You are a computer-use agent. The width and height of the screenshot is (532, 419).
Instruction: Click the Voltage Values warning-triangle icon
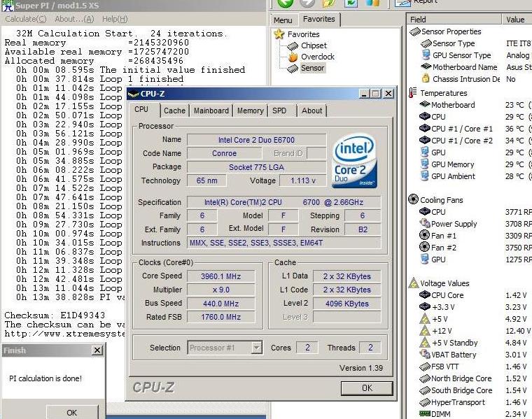click(x=414, y=283)
